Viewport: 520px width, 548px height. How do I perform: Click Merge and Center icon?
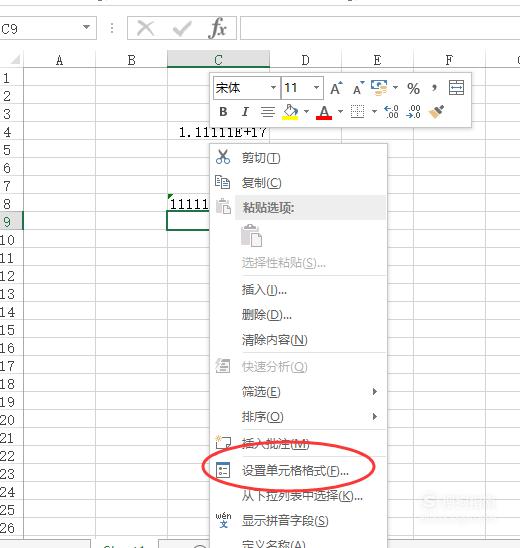tap(456, 88)
